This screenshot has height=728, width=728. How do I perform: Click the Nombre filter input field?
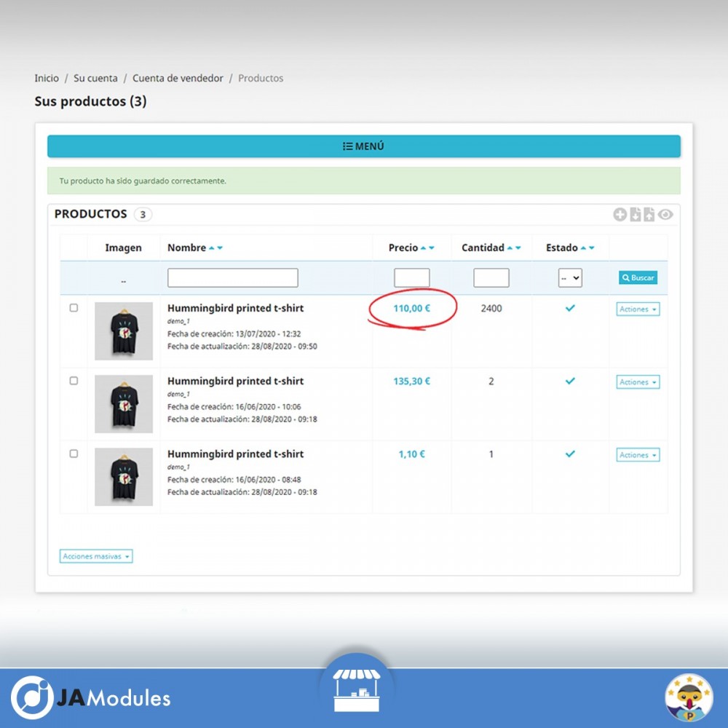pyautogui.click(x=232, y=277)
